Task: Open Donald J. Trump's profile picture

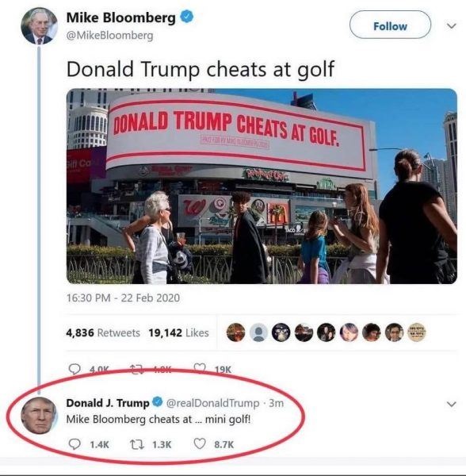Action: [x=39, y=415]
